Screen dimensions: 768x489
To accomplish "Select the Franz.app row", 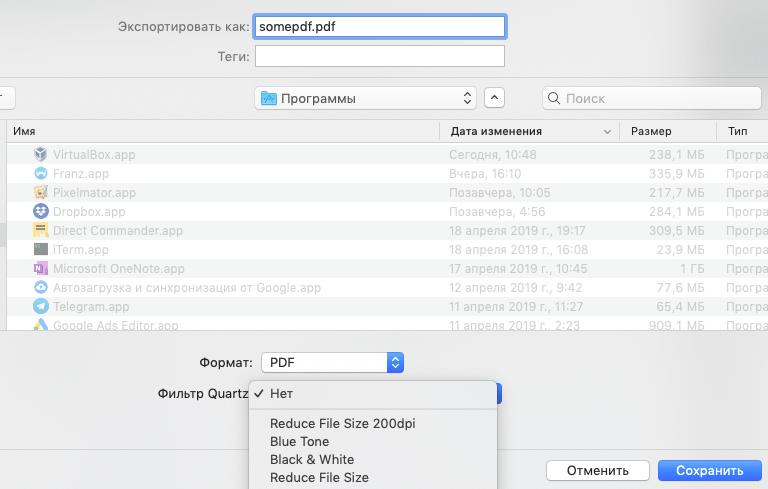I will (x=387, y=173).
